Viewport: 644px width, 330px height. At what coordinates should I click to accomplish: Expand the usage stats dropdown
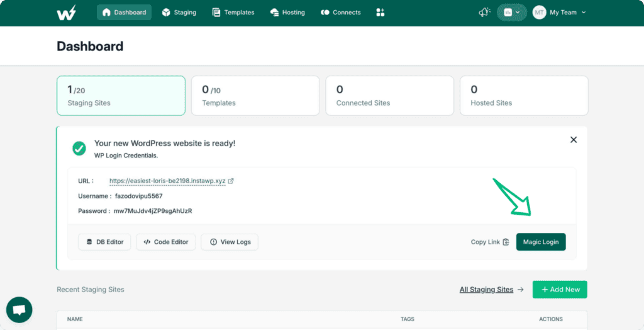512,13
